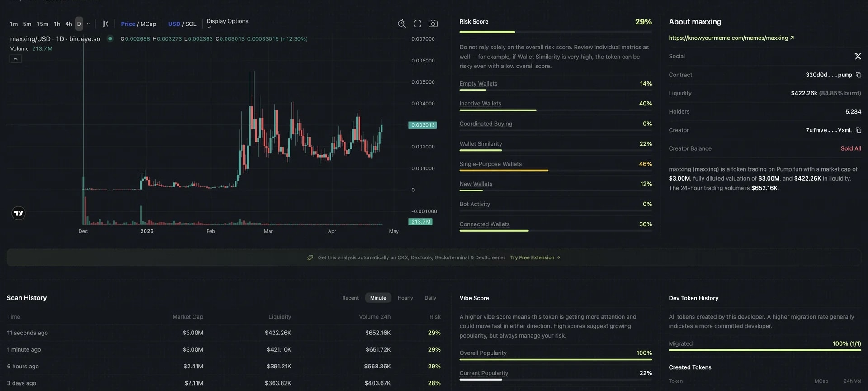Click Try Free Extension link
Viewport: 868px width, 391px height.
pyautogui.click(x=535, y=257)
